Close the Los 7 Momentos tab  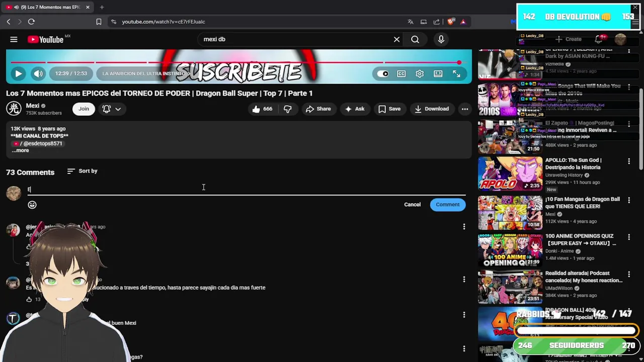(x=88, y=7)
